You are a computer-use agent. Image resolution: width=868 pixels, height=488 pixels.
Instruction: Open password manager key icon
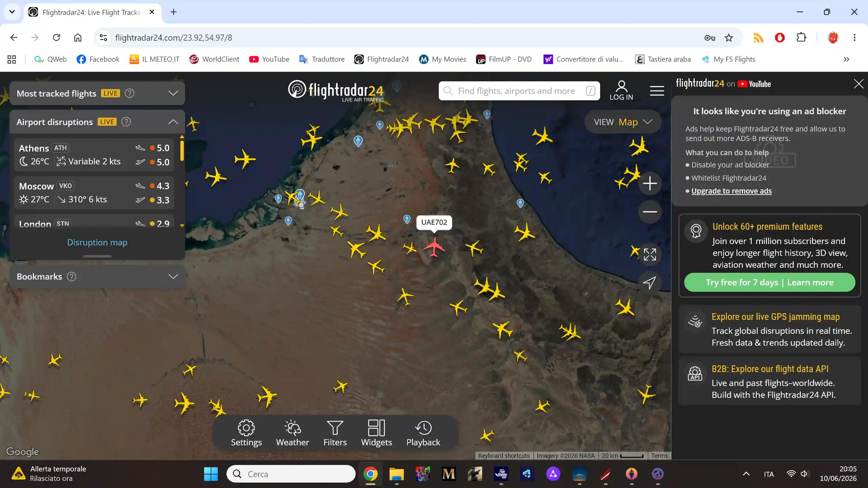(x=710, y=38)
